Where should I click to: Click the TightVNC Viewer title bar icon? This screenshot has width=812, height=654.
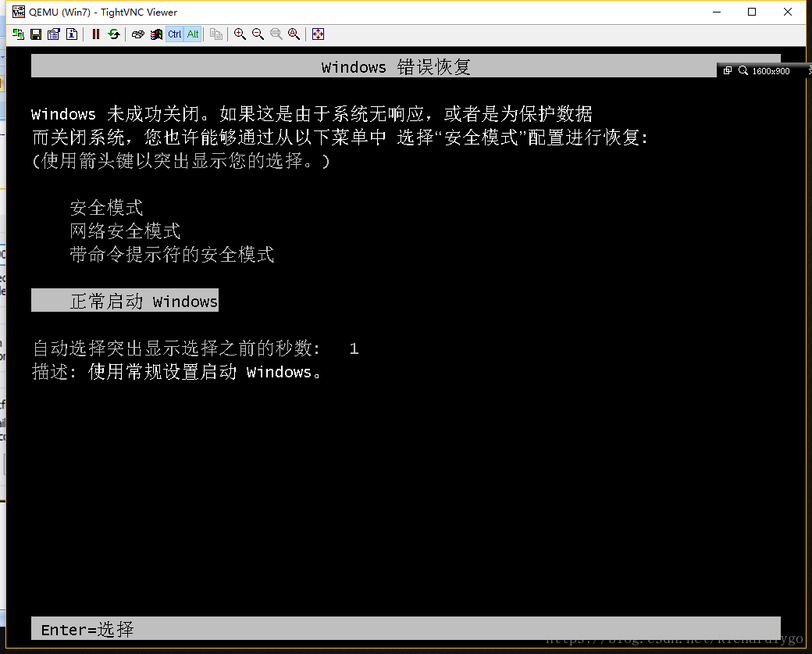tap(19, 12)
